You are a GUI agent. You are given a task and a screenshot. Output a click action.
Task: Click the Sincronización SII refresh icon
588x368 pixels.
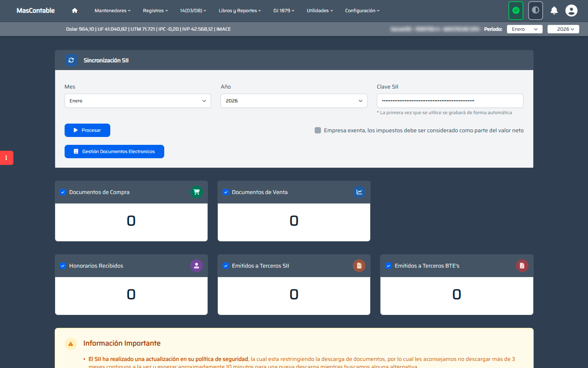[71, 60]
